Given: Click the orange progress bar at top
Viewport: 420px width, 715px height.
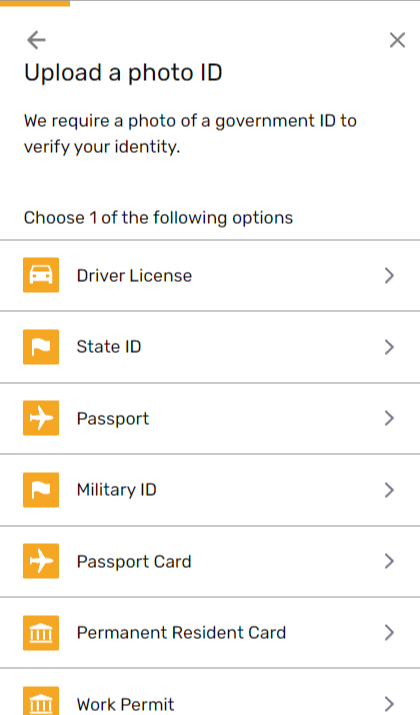Looking at the screenshot, I should click(35, 3).
